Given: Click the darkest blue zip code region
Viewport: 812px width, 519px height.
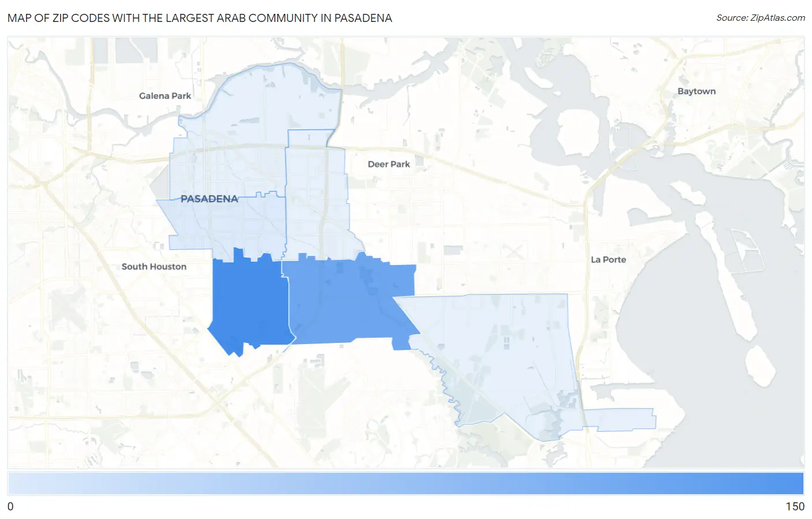Looking at the screenshot, I should tap(250, 303).
